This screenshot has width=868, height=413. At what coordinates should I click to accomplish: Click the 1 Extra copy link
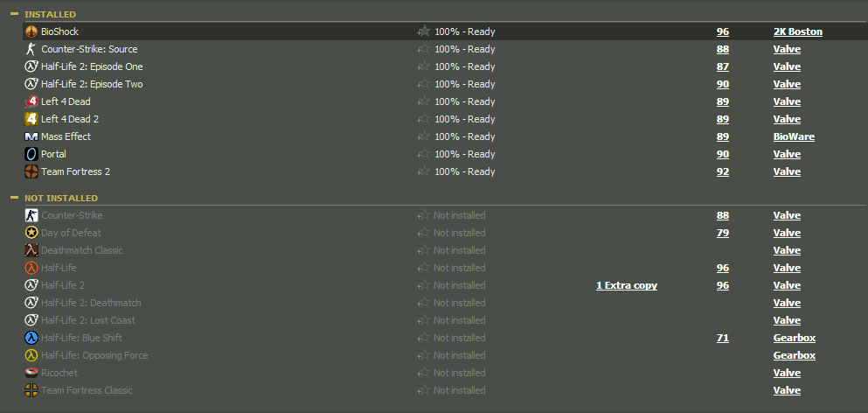pos(626,285)
